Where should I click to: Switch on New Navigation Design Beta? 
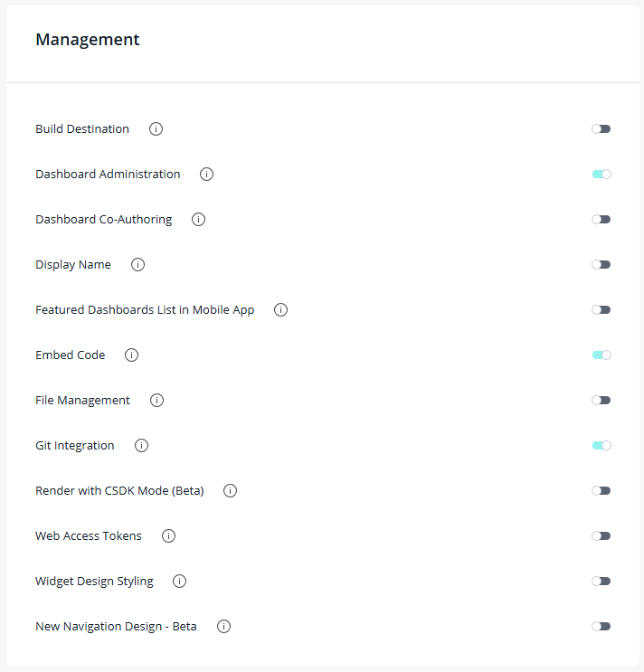click(601, 627)
